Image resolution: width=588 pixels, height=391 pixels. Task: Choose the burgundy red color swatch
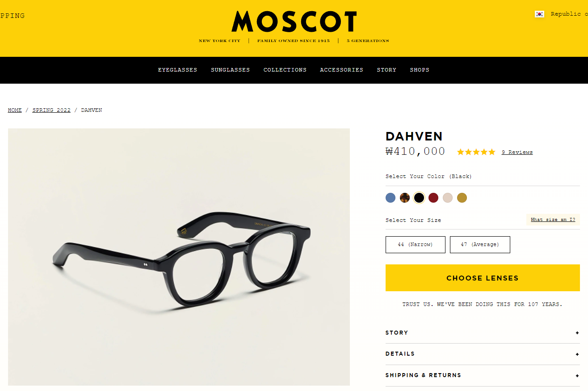click(x=433, y=198)
